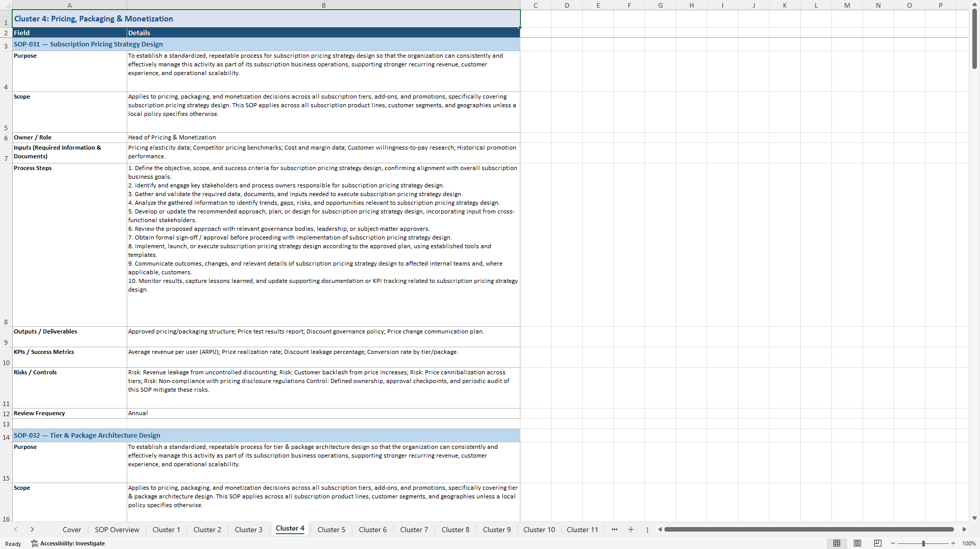Open hidden sheet tabs ellipsis

(x=614, y=530)
